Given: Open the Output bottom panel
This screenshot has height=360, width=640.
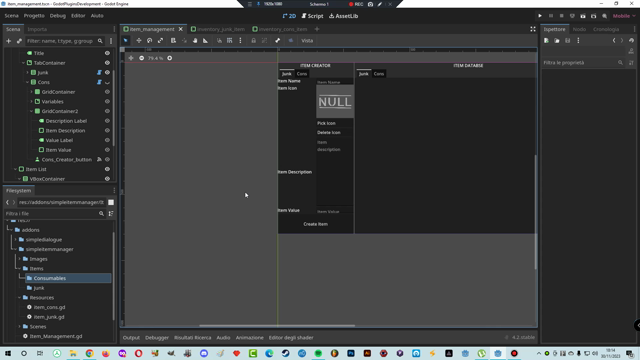Looking at the screenshot, I should pos(131,338).
